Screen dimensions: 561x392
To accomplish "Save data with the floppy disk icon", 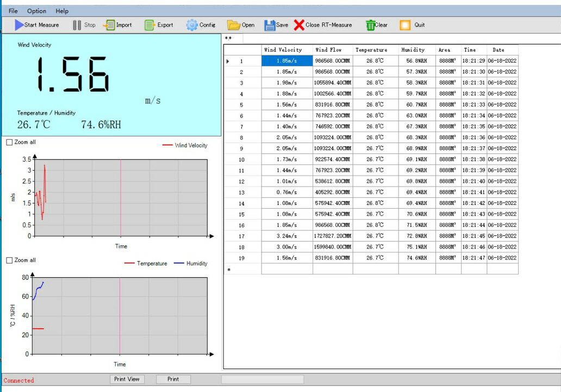I will tap(270, 25).
